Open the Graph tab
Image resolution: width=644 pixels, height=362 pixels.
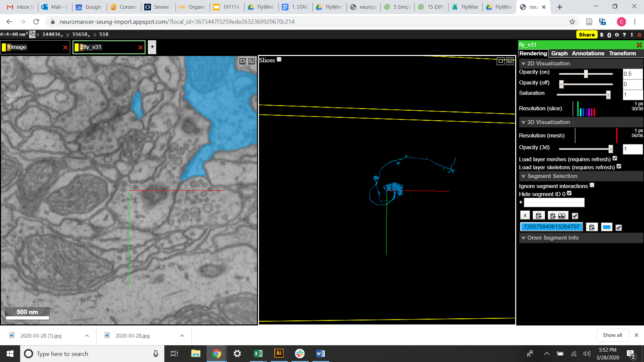[559, 53]
